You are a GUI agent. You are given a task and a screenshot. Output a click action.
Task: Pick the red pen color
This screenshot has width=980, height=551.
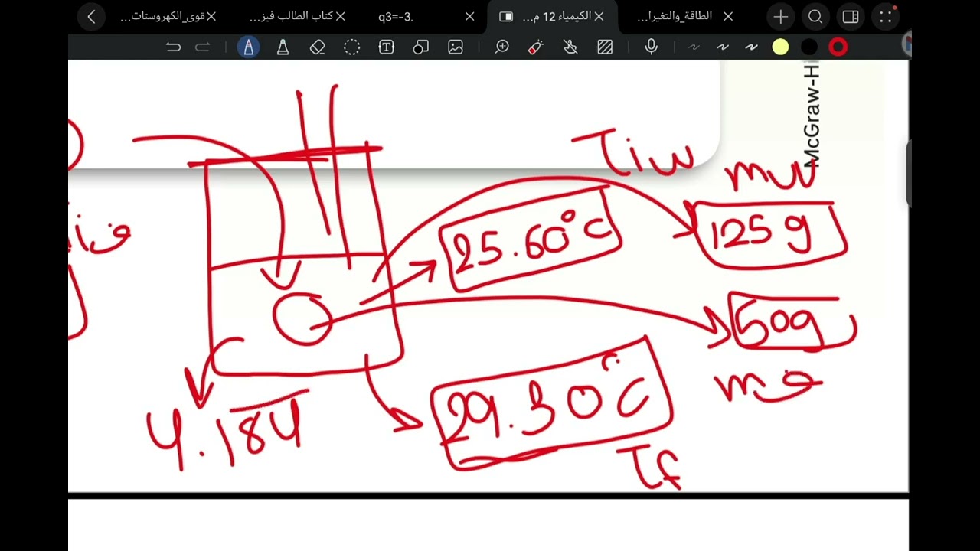click(x=838, y=47)
